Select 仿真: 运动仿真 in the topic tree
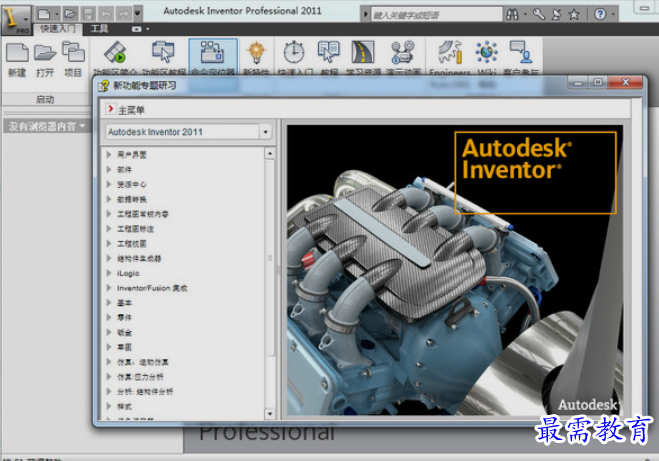 pos(143,362)
